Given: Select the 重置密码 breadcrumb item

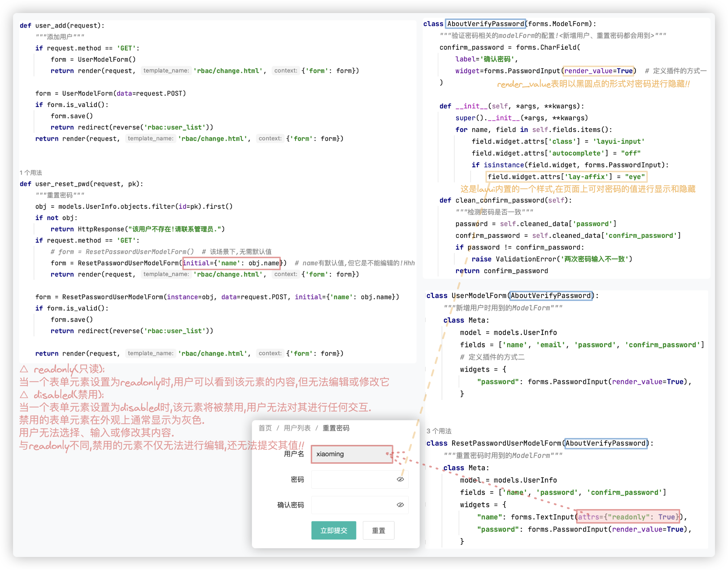Looking at the screenshot, I should point(336,428).
